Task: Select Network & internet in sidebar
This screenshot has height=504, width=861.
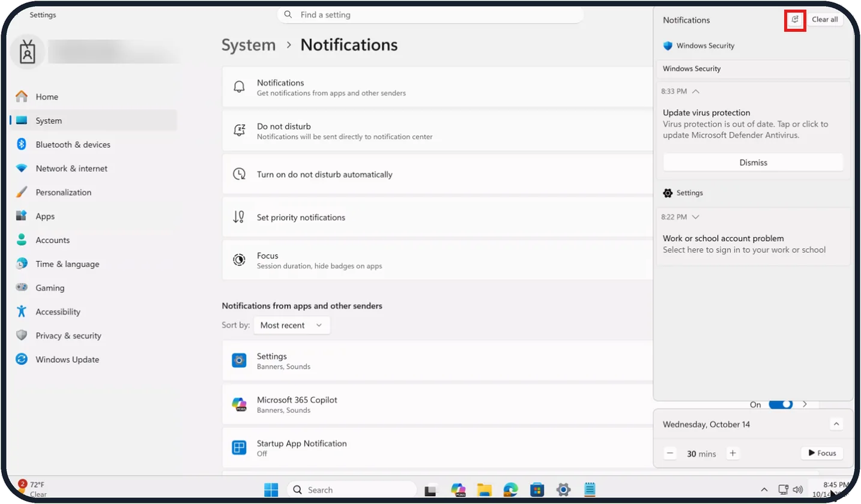Action: (94, 169)
